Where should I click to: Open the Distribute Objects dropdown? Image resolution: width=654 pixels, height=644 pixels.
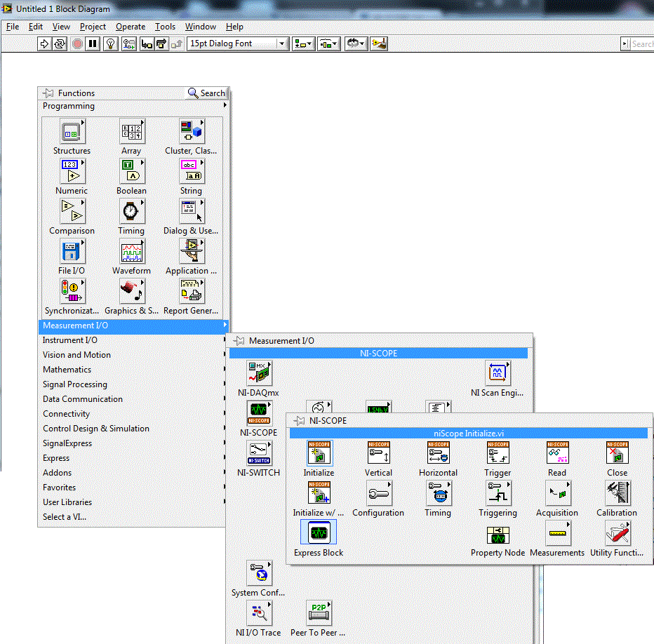pyautogui.click(x=328, y=43)
